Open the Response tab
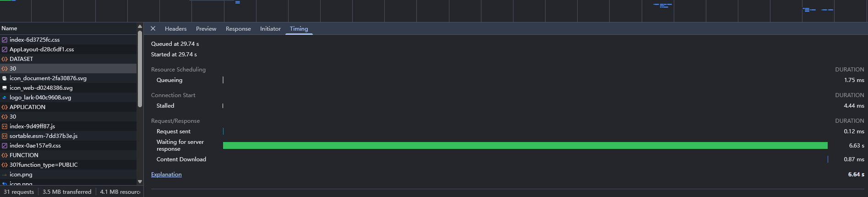This screenshot has width=868, height=197. pyautogui.click(x=238, y=28)
